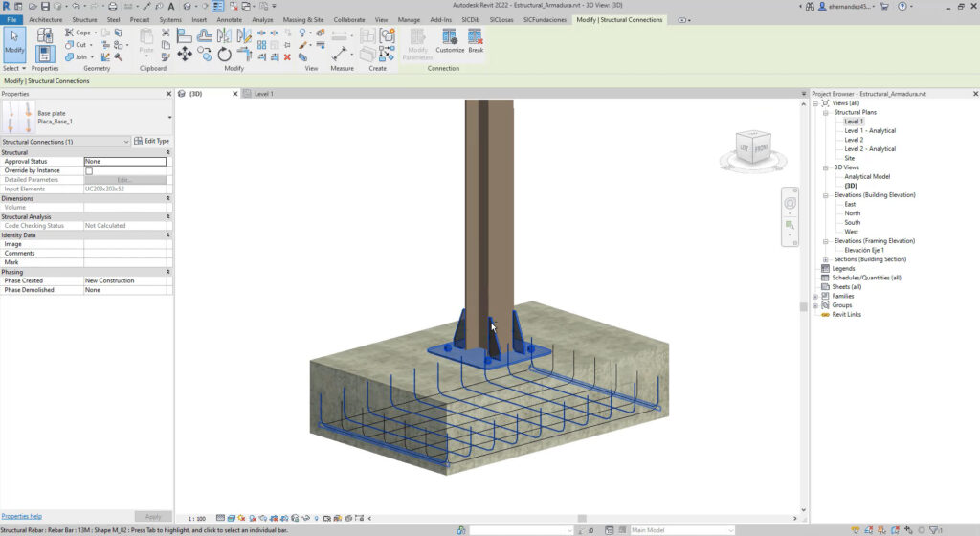Collapse the Structural Plans node
Screen dimensions: 980x536
826,113
